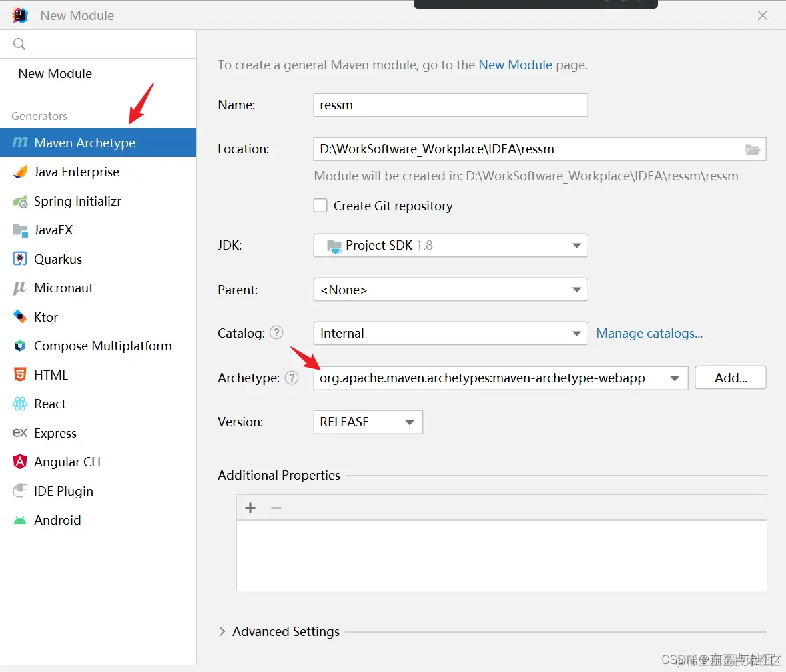Click 'Module will be created in' hint text

[x=526, y=176]
